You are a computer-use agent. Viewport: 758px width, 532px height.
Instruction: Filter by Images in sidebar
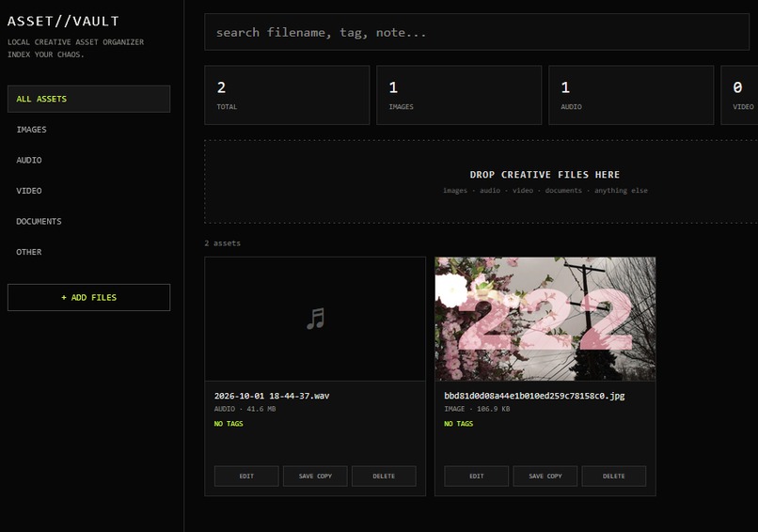(89, 130)
